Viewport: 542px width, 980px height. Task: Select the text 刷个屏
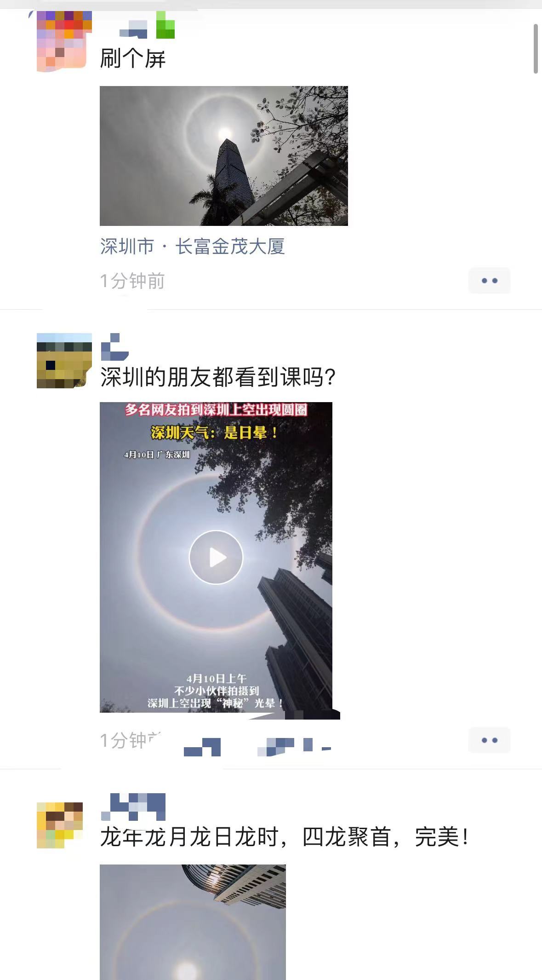click(x=133, y=59)
